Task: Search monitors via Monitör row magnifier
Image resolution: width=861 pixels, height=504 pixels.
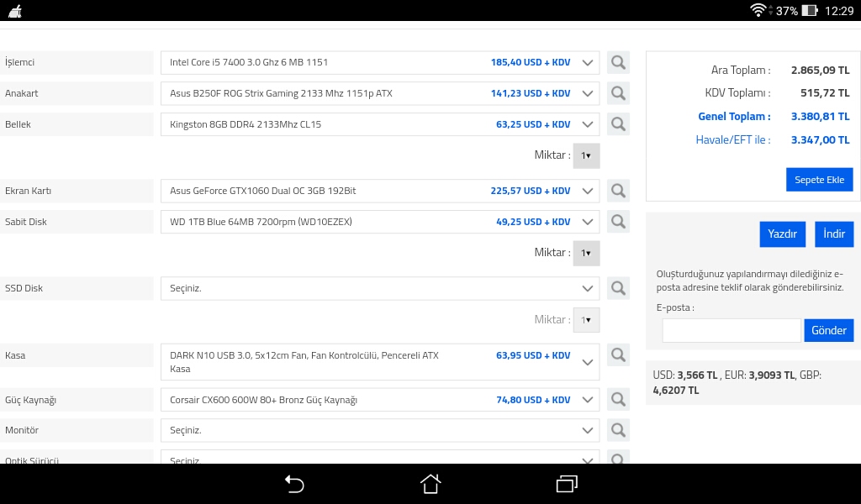Action: click(618, 431)
